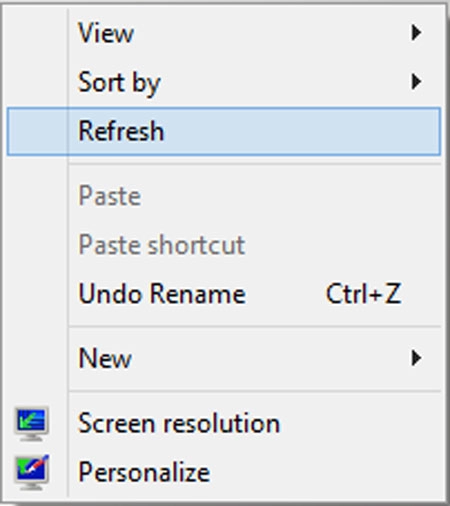The height and width of the screenshot is (506, 450).
Task: Click the word 'by' in Sort by
Action: (146, 84)
